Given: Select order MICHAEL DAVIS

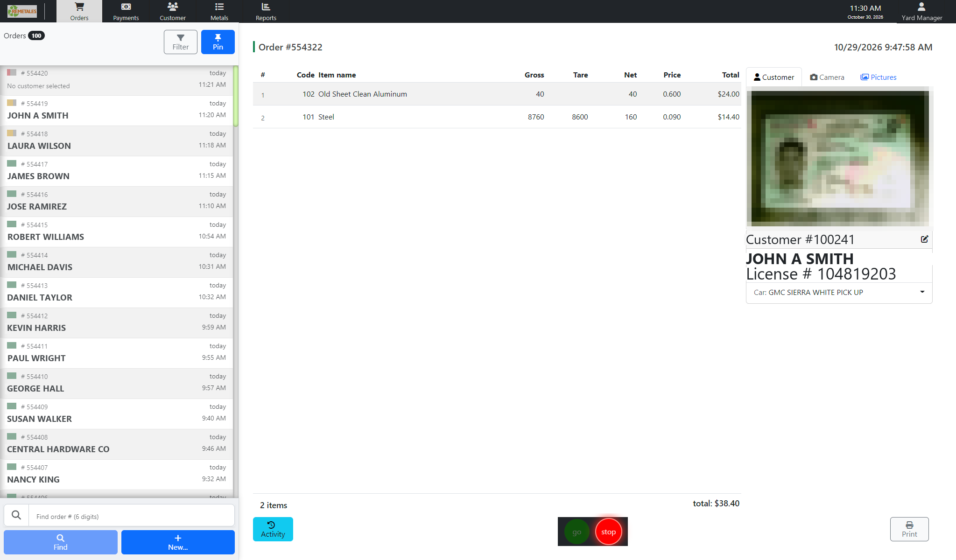Looking at the screenshot, I should click(116, 262).
